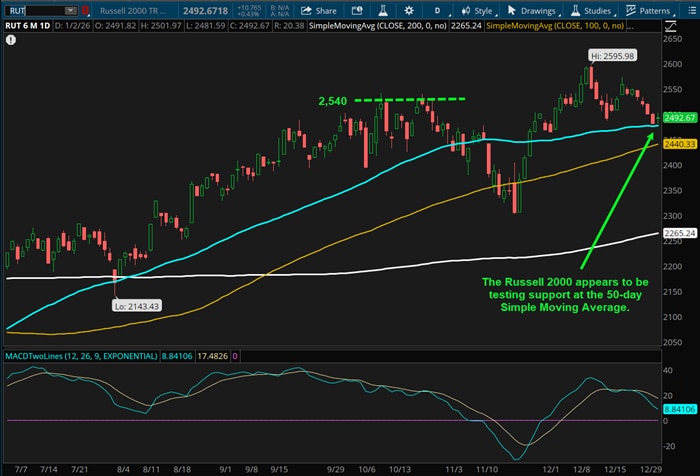Viewport: 700px width, 476px height.
Task: Click the +10.765 net change value
Action: [249, 8]
